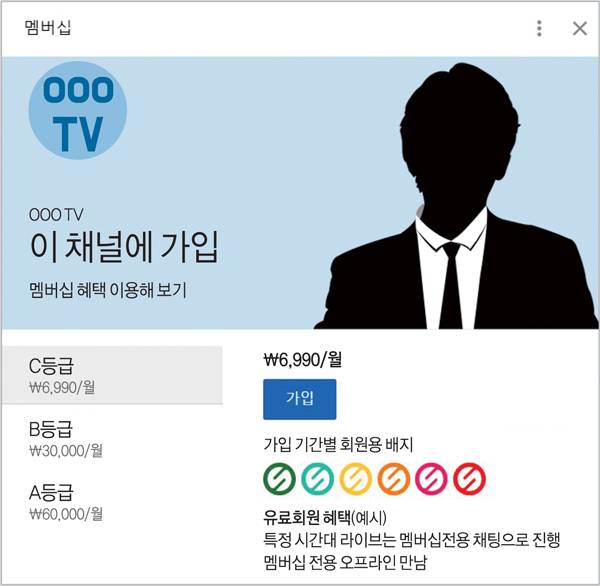Click the OOO TV channel name text
600x586 pixels.
56,214
